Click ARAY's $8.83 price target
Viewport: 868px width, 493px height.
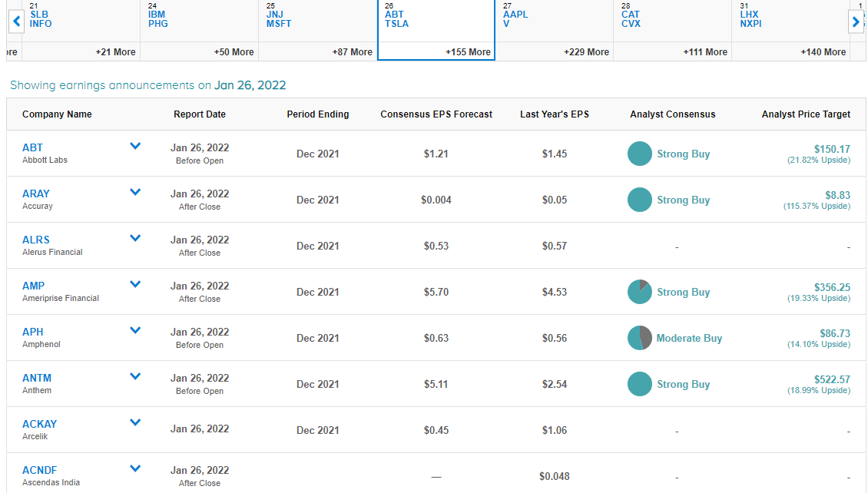click(837, 195)
